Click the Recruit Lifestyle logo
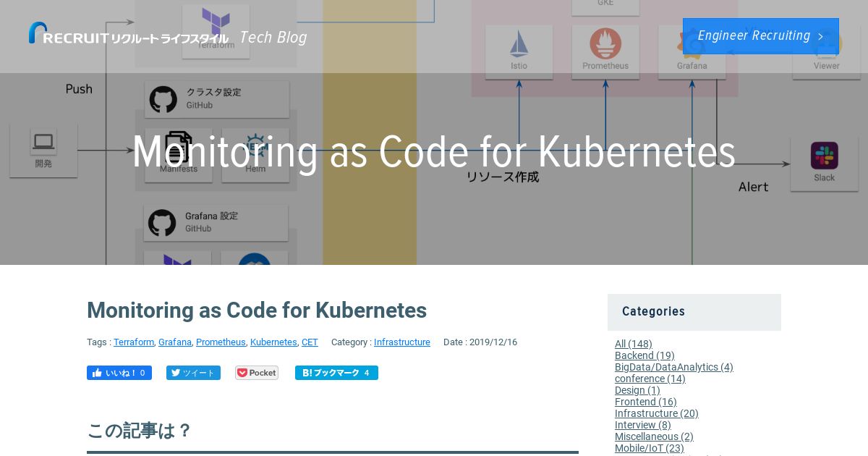Image resolution: width=868 pixels, height=456 pixels. pyautogui.click(x=129, y=34)
